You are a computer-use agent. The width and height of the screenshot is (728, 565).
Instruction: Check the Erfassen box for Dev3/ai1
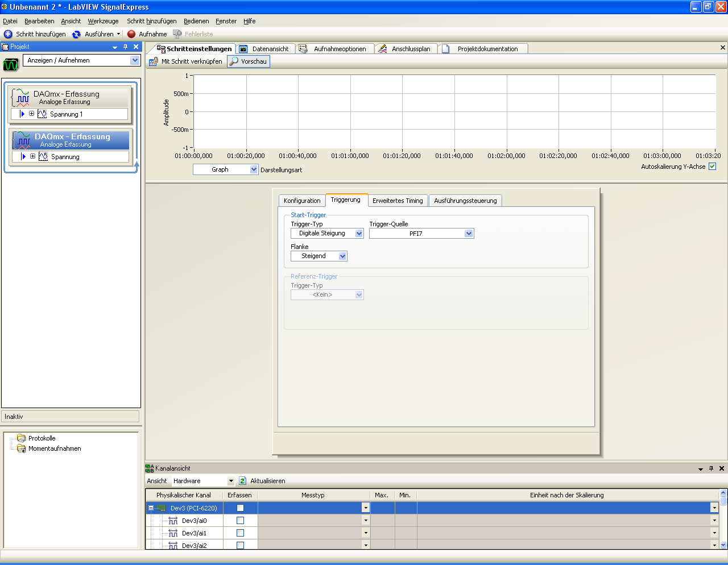click(x=240, y=533)
